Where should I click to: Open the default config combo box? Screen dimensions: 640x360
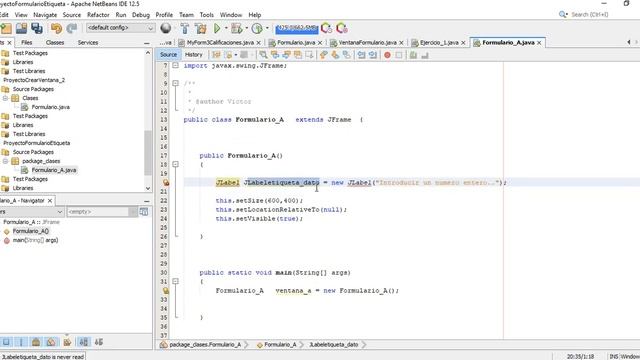tap(120, 28)
